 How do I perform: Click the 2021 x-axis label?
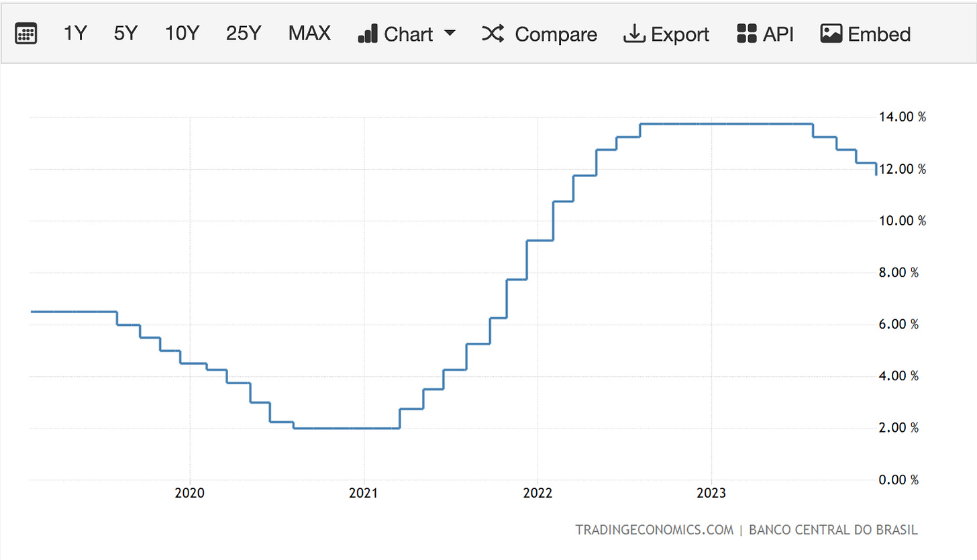(364, 494)
